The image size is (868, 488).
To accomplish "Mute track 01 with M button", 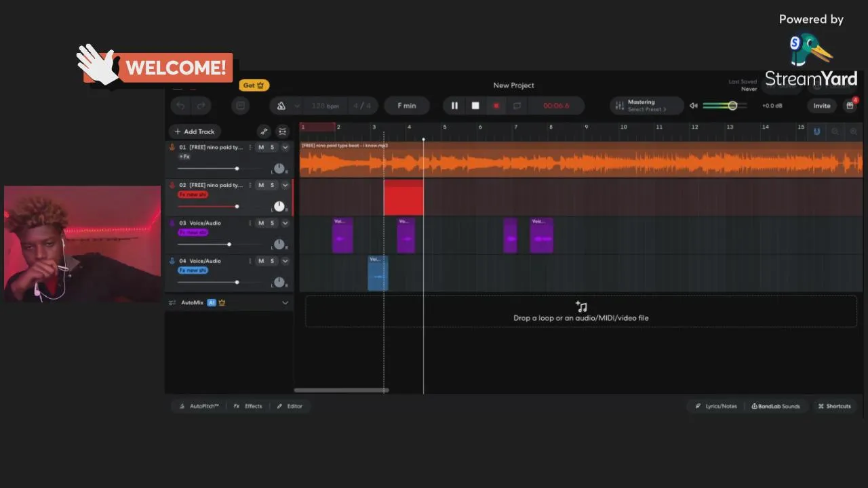I will click(x=261, y=147).
